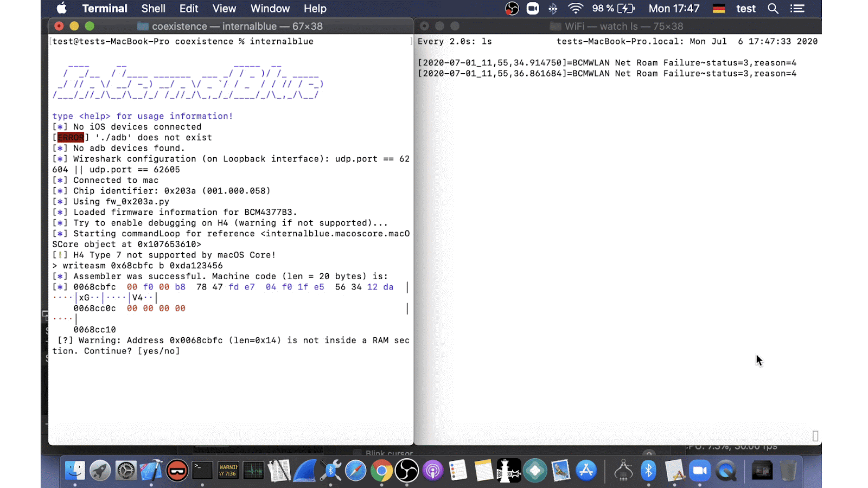Open the View menu

224,9
